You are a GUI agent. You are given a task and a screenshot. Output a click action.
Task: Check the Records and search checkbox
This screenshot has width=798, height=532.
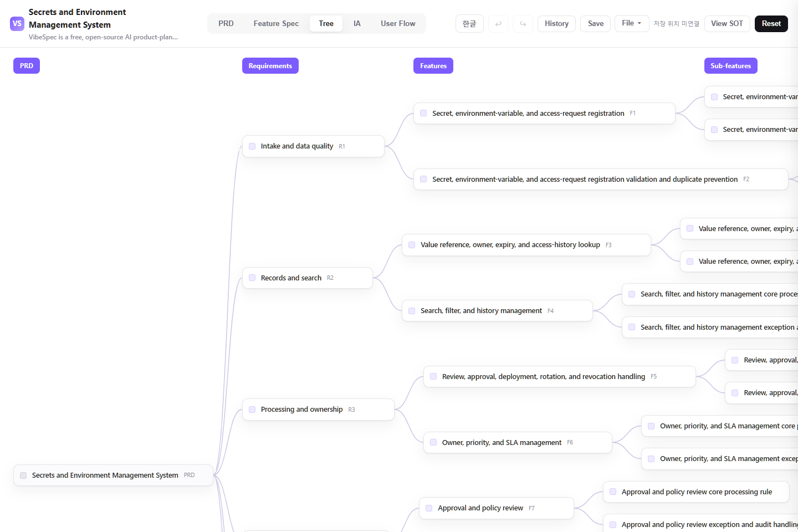click(252, 278)
